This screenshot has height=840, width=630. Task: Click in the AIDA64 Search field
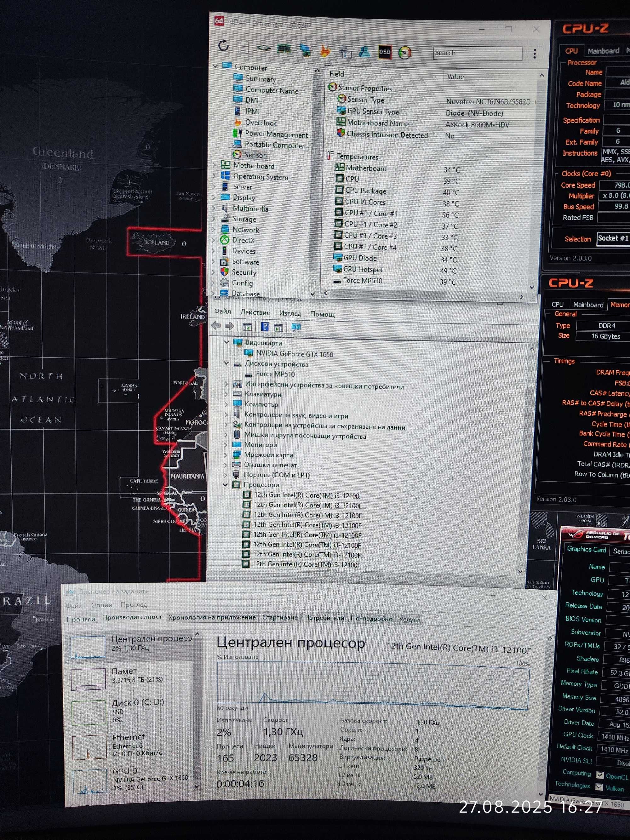[478, 53]
